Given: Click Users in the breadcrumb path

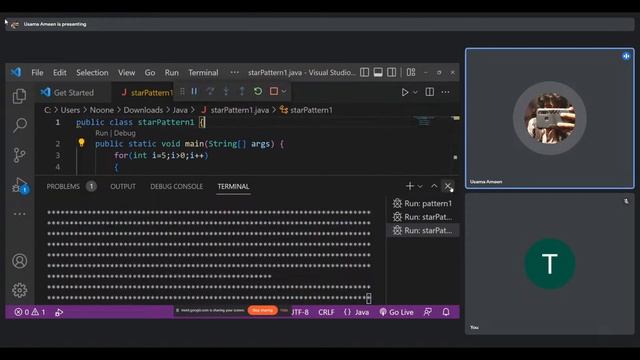Looking at the screenshot, I should 70,110.
